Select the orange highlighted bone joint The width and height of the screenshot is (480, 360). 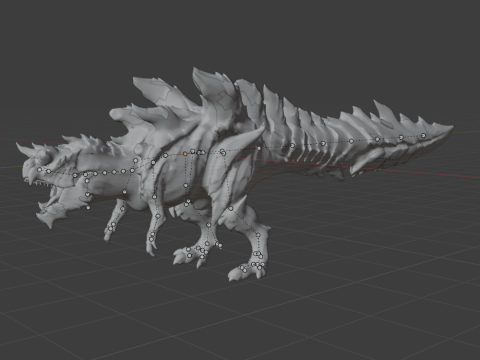pyautogui.click(x=185, y=154)
